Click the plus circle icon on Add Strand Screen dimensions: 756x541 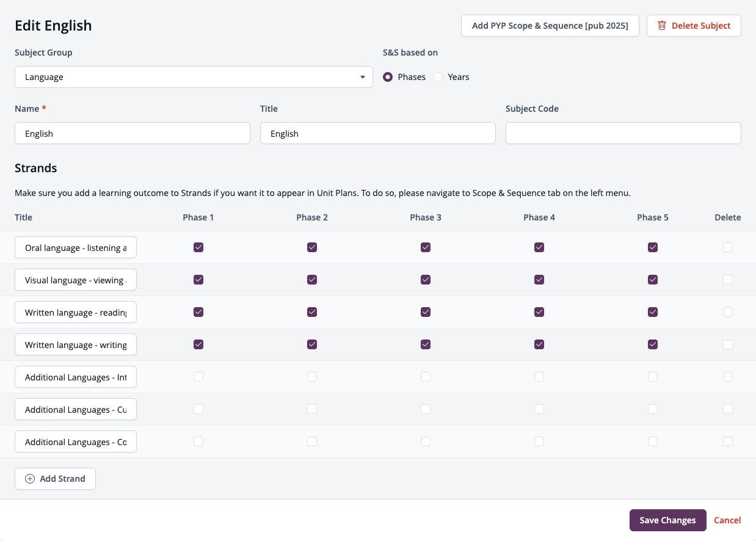tap(30, 479)
